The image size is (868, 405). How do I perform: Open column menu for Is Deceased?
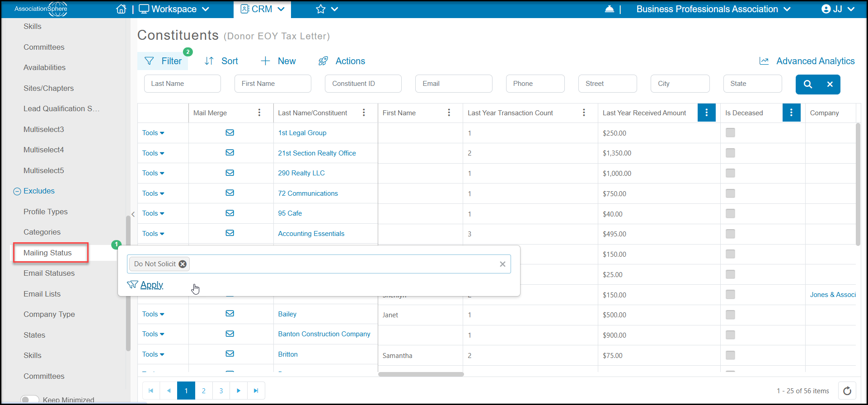click(791, 113)
